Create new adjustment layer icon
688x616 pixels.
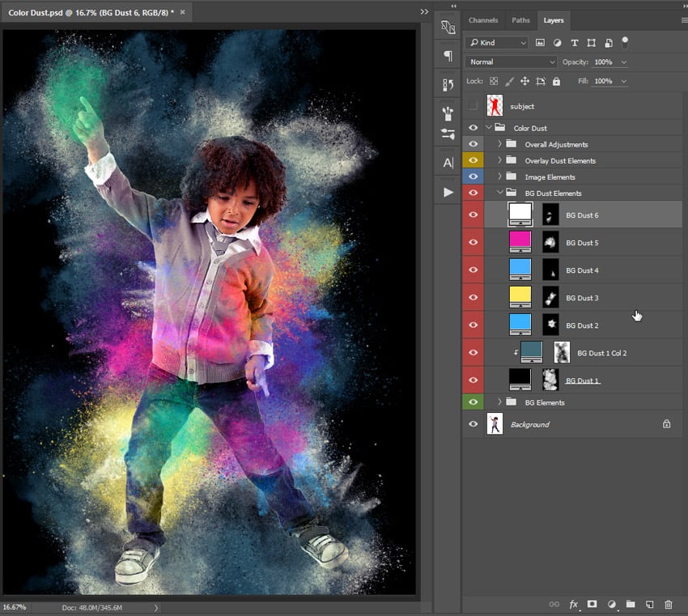click(612, 604)
